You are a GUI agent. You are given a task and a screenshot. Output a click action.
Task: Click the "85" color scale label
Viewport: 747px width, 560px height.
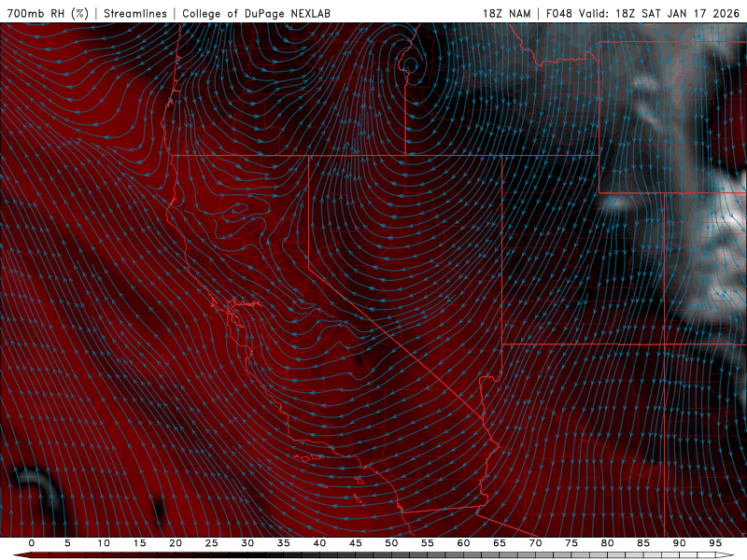pos(643,543)
